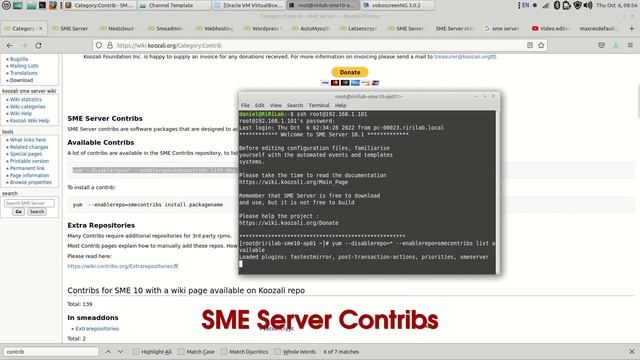
Task: Go to next find match
Action: click(x=120, y=351)
